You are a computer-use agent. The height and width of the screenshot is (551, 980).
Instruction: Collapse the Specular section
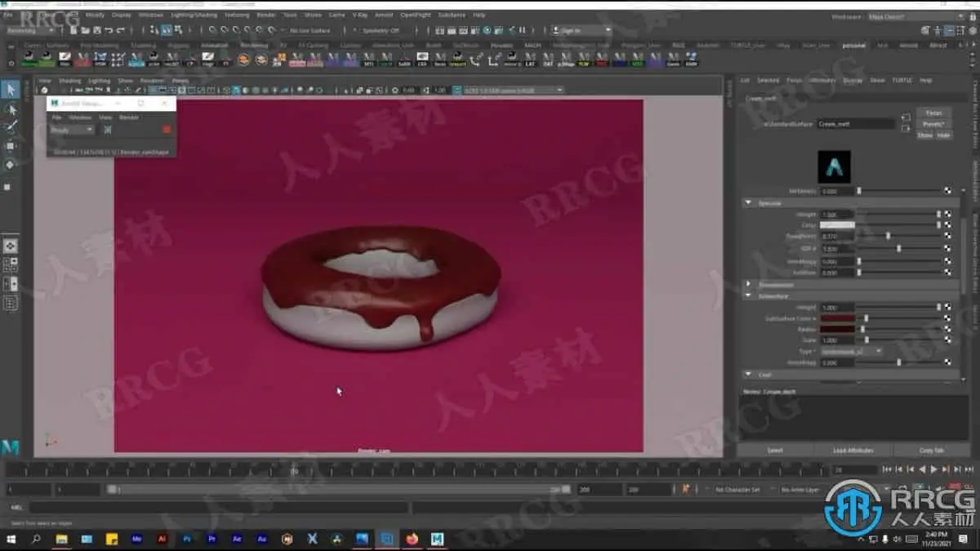(749, 203)
